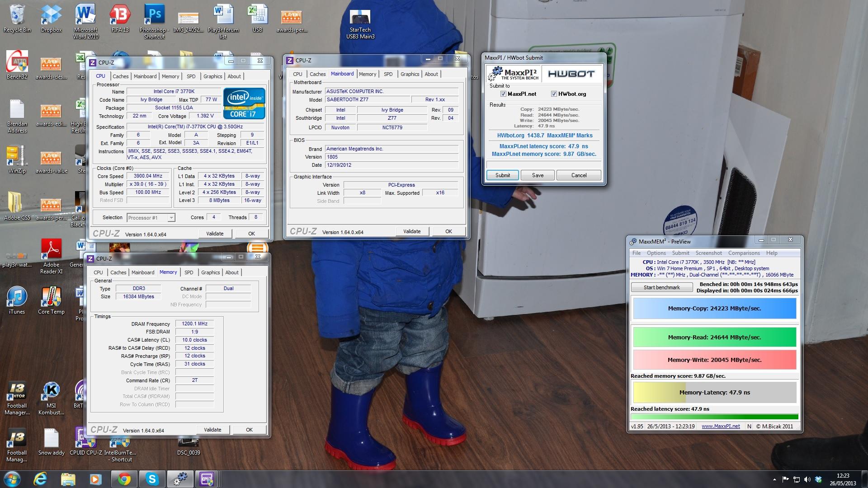Launch Microsoft Word 2010 desktop icon
This screenshot has height=488, width=868.
click(x=85, y=20)
